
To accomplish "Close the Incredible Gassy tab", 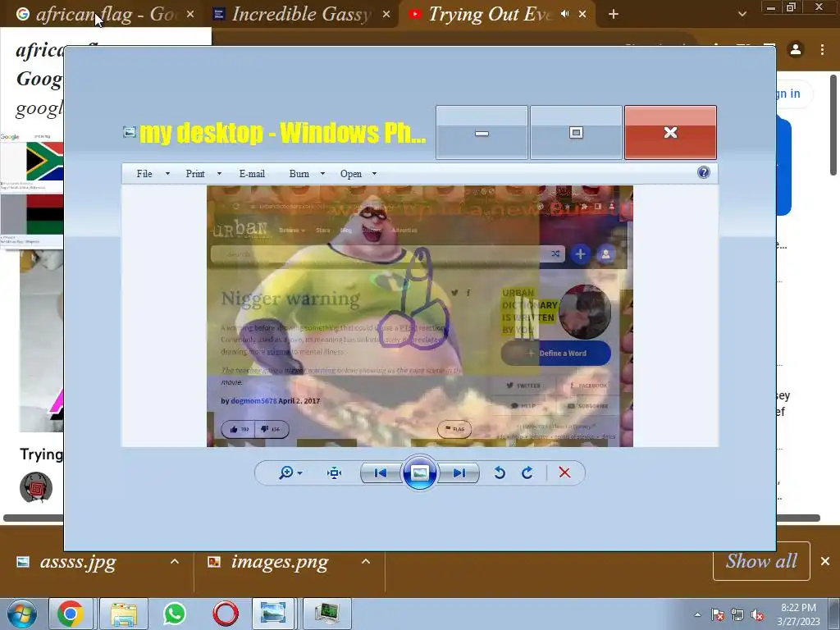I will pyautogui.click(x=386, y=15).
